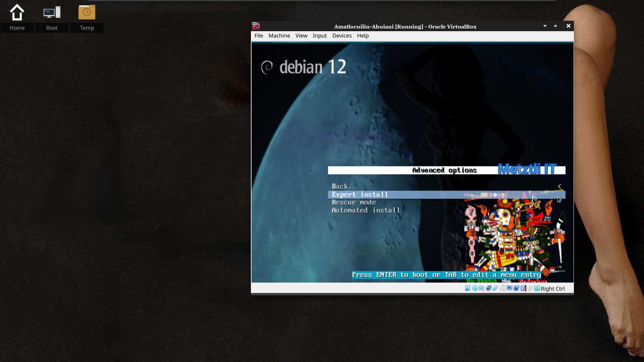644x362 pixels.
Task: Click the audio status icon
Action: 482,288
